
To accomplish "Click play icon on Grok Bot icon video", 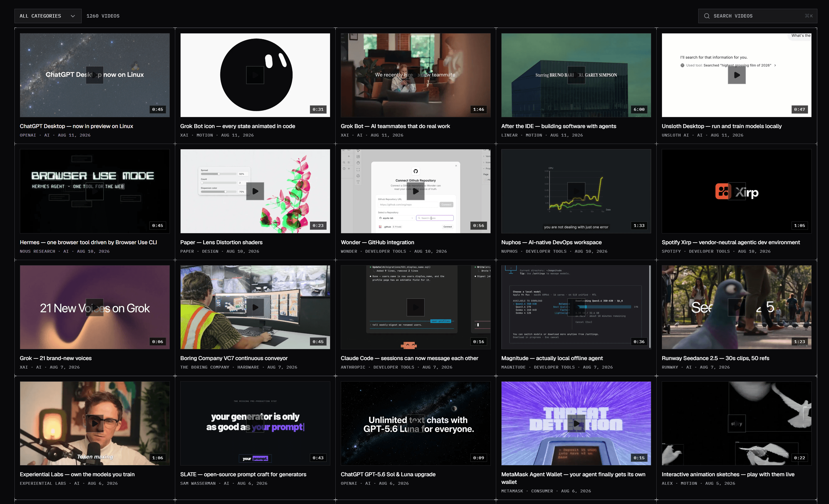I will click(x=255, y=75).
